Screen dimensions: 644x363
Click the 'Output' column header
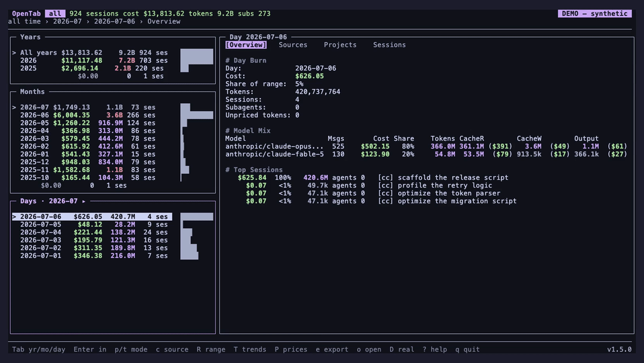[587, 139]
